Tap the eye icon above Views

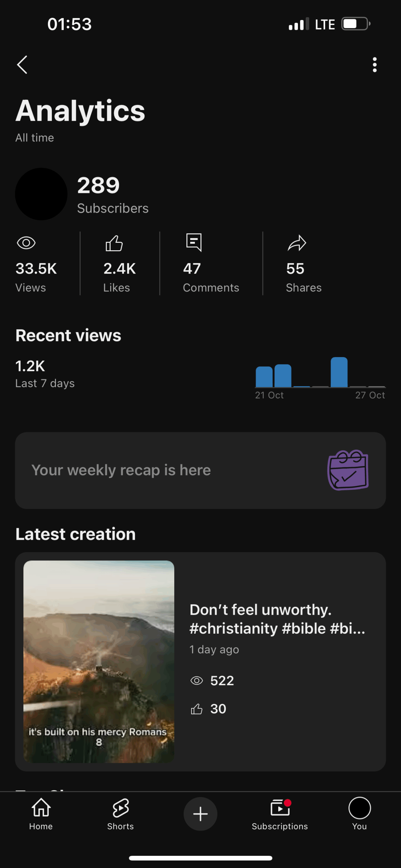[26, 243]
